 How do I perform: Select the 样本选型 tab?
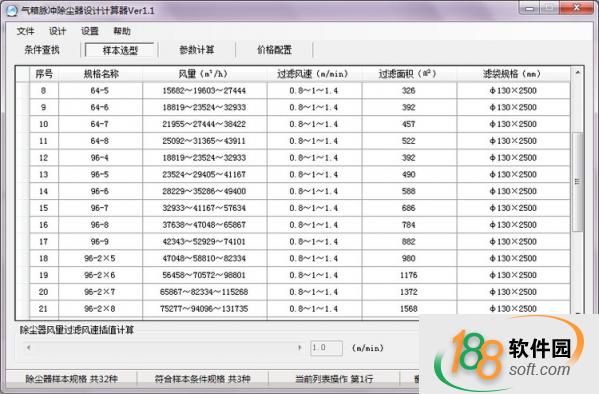pos(120,50)
